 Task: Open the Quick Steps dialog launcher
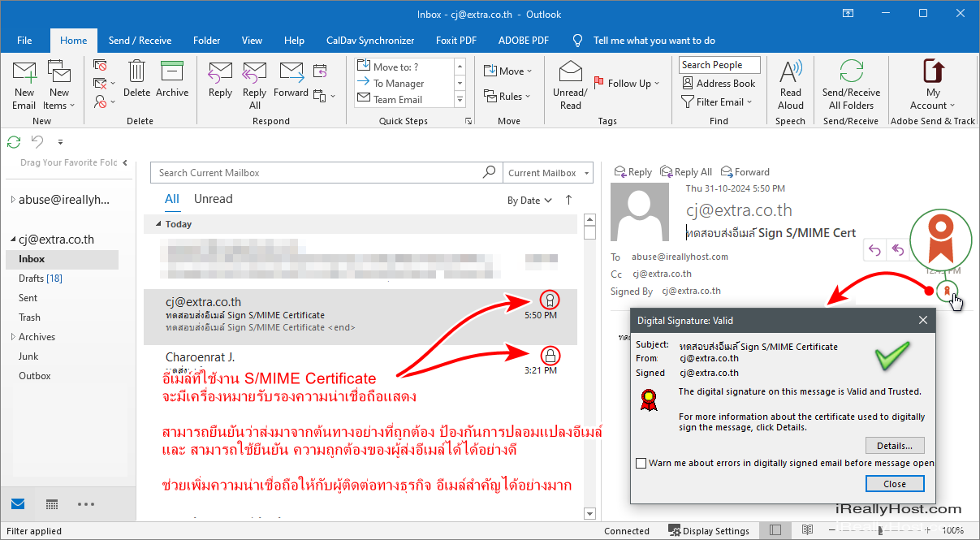(x=468, y=121)
